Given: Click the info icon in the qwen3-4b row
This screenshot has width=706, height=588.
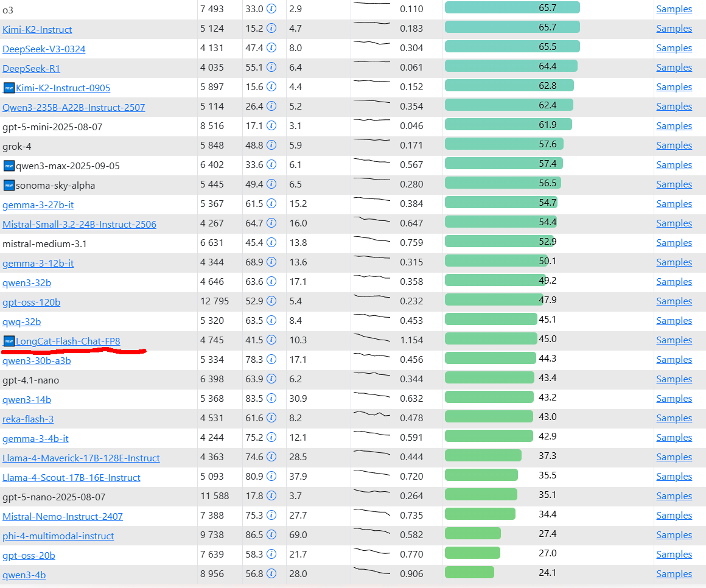Looking at the screenshot, I should click(271, 573).
